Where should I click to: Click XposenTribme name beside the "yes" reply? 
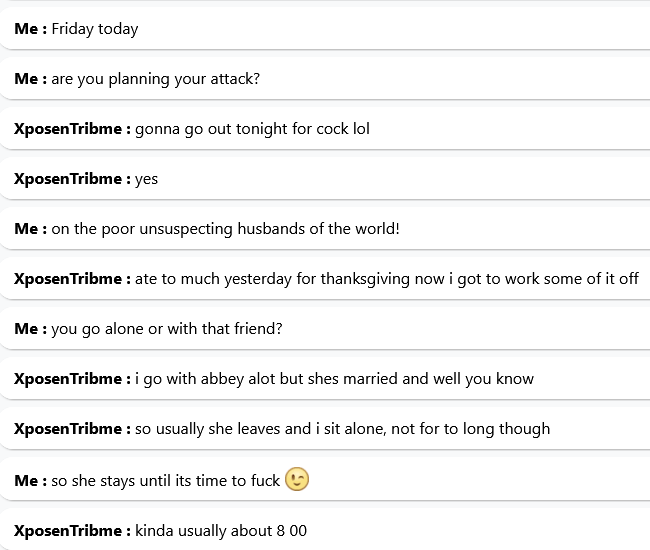pos(72,179)
